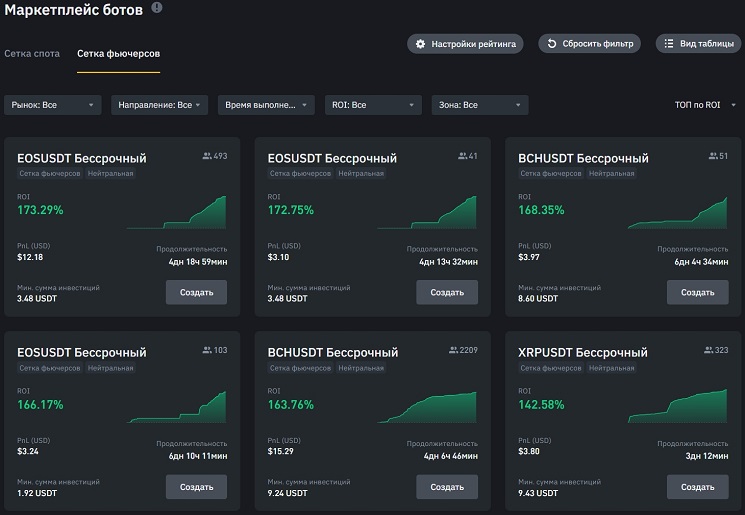Screen dimensions: 745x515
Task: Expand the Направление: Все filter
Action: (x=160, y=105)
